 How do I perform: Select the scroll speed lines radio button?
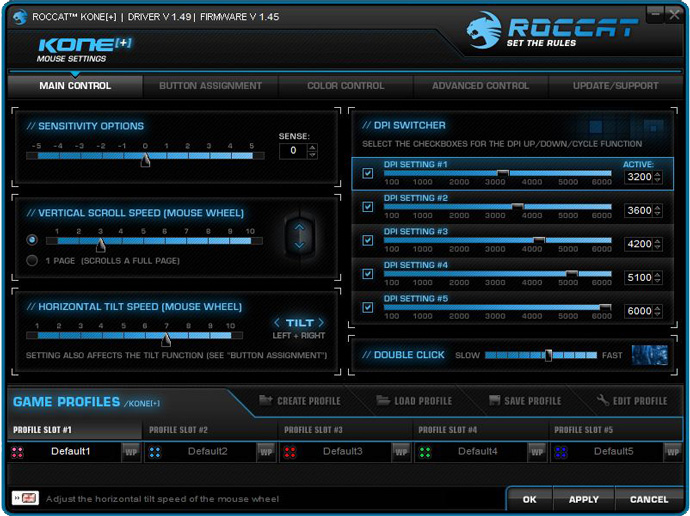click(32, 240)
